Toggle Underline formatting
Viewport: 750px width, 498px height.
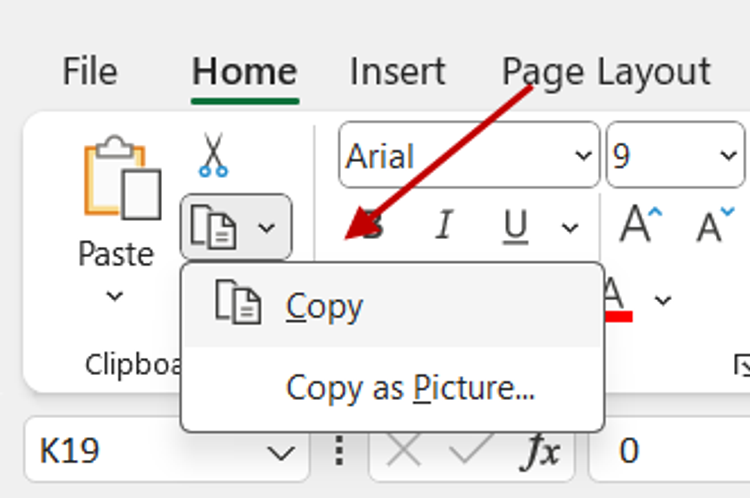point(516,225)
